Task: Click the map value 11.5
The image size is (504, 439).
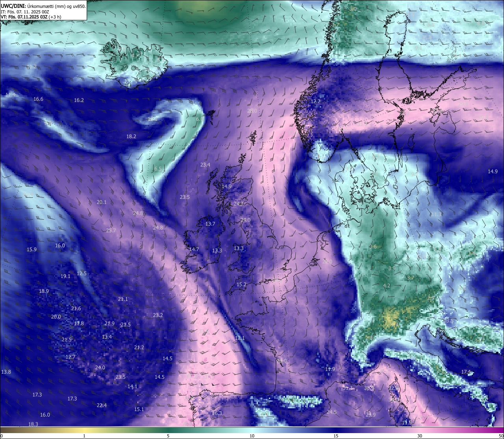Action: pyautogui.click(x=407, y=423)
